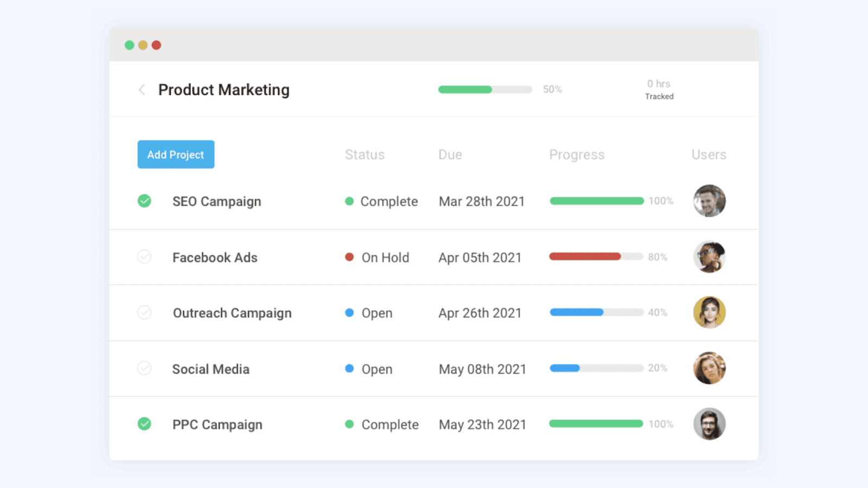The image size is (868, 488).
Task: Uncheck the SEO Campaign completion checkmark
Action: pyautogui.click(x=144, y=201)
